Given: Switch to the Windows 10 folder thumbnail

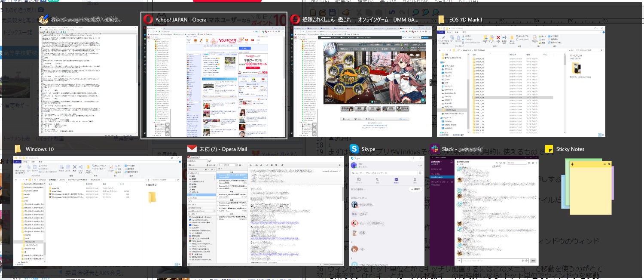Looking at the screenshot, I should 98,210.
